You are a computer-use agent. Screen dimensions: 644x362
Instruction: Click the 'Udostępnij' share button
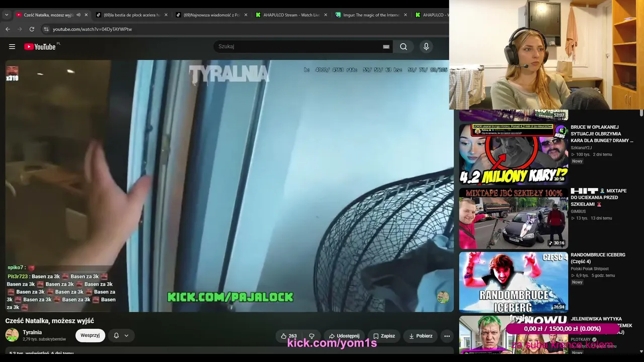[x=344, y=336]
